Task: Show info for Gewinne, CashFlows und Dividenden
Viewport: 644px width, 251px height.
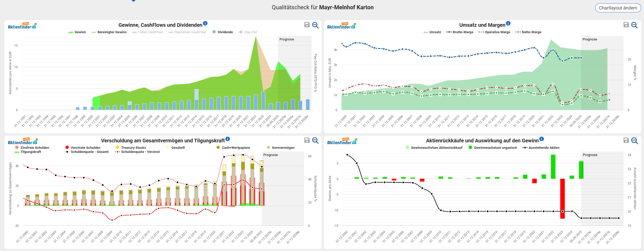Action: click(x=205, y=23)
